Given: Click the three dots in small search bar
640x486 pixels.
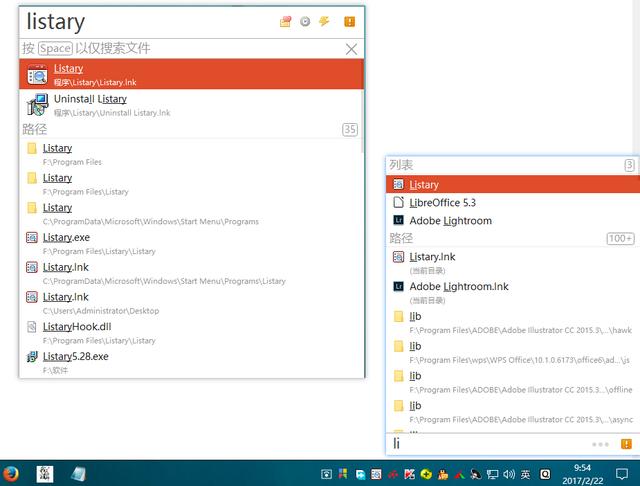Looking at the screenshot, I should 600,444.
